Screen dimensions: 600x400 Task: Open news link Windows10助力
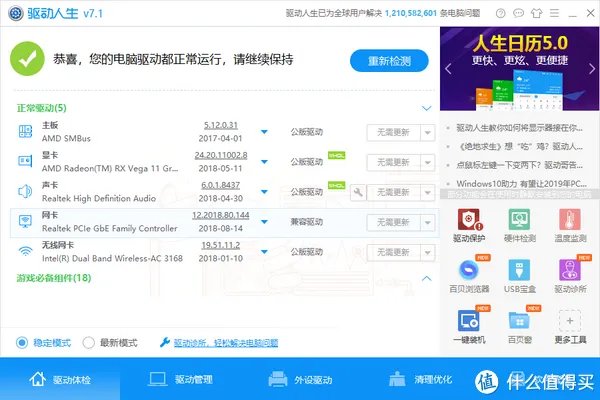521,184
